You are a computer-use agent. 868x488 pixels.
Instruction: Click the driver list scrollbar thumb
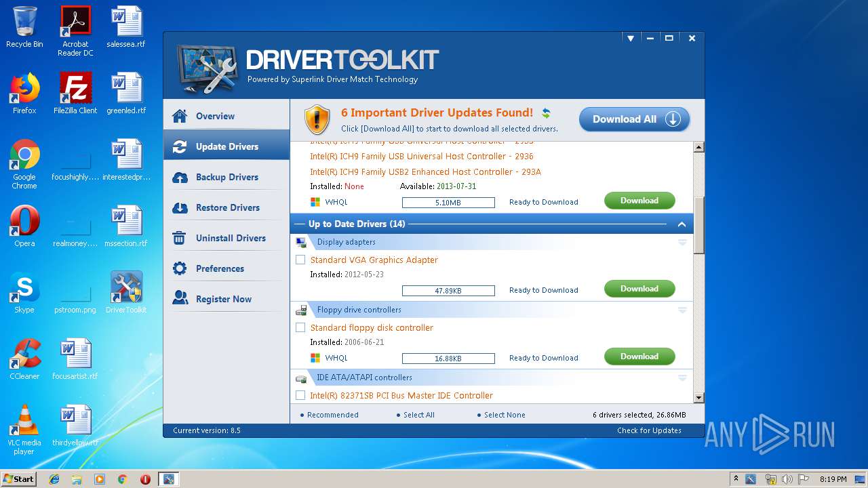tap(699, 225)
